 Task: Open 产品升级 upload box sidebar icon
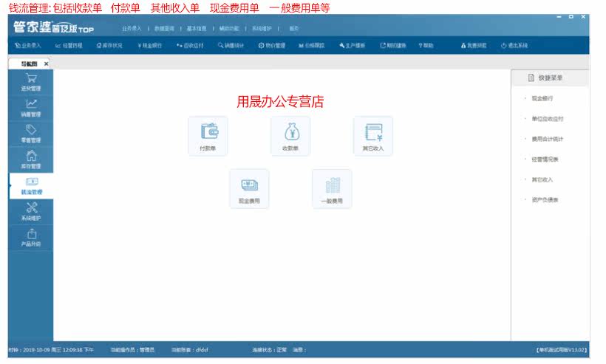tap(31, 238)
